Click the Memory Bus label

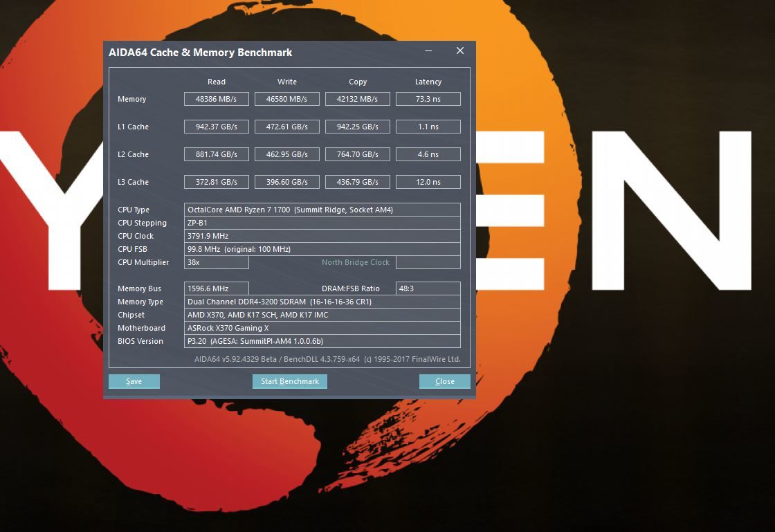click(139, 288)
